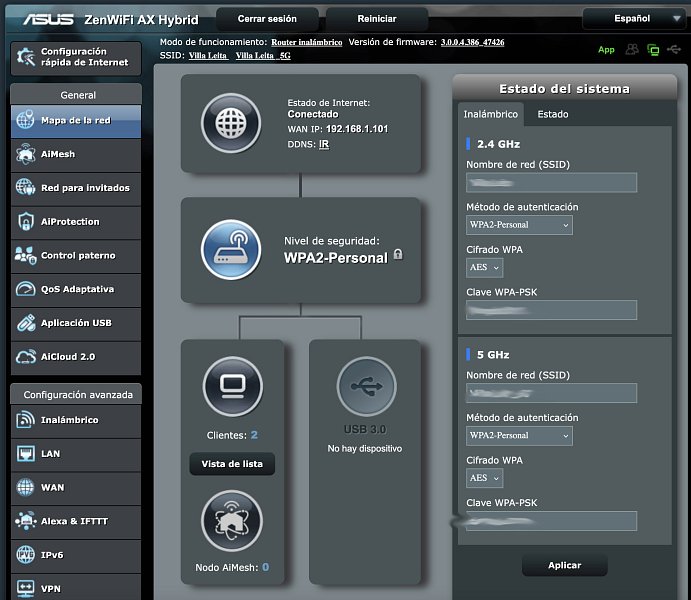Go to AiProtection settings
The width and height of the screenshot is (691, 600).
click(76, 222)
